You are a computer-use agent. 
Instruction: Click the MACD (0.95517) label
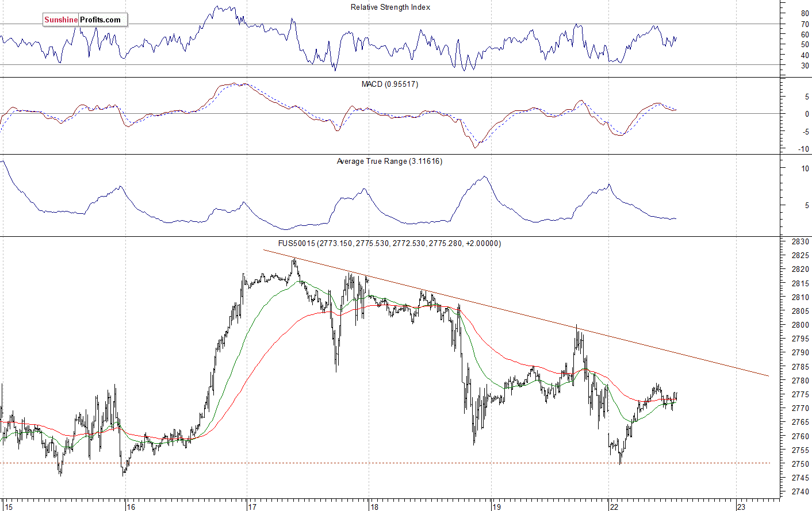pos(390,84)
